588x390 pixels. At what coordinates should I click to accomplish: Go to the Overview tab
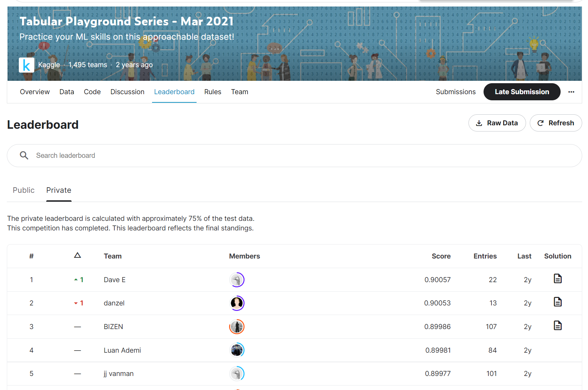35,92
